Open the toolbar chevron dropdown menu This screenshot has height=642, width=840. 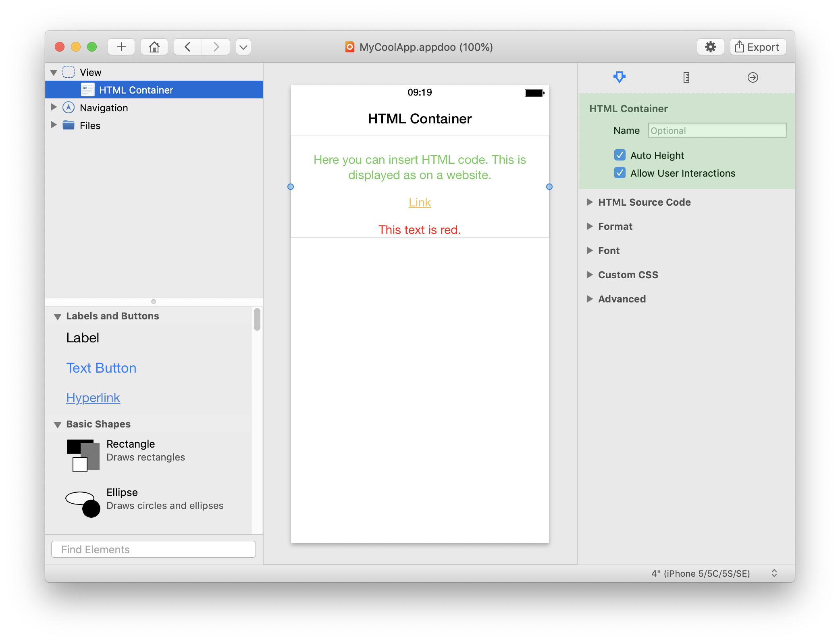[243, 47]
